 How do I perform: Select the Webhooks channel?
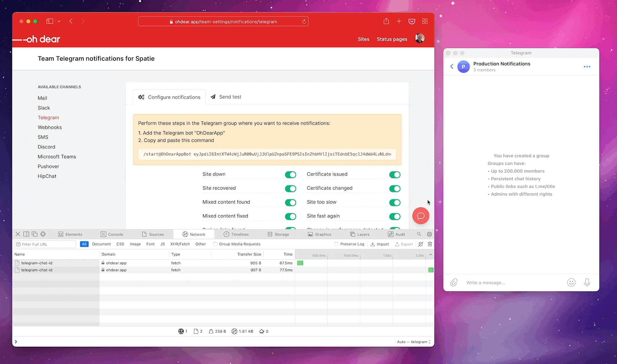[50, 127]
